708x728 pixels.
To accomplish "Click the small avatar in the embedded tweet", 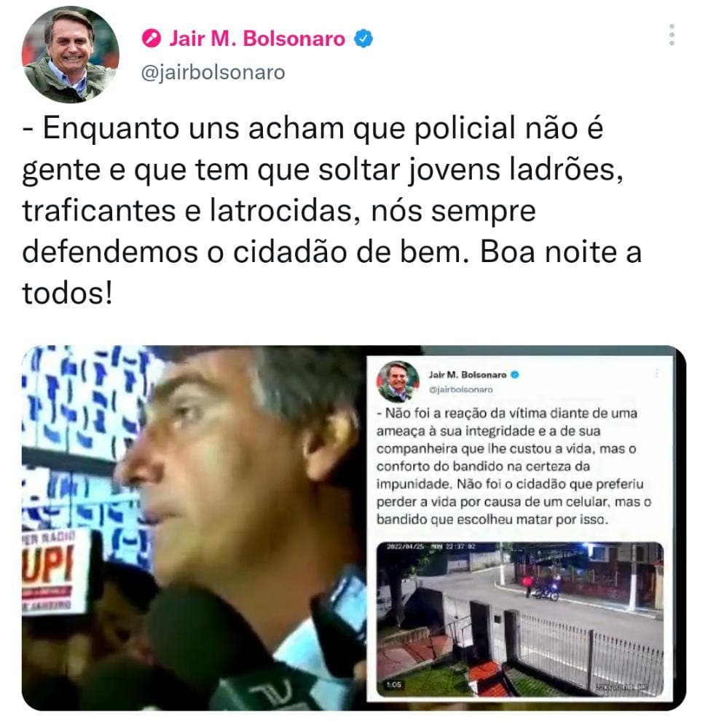I will (x=398, y=381).
